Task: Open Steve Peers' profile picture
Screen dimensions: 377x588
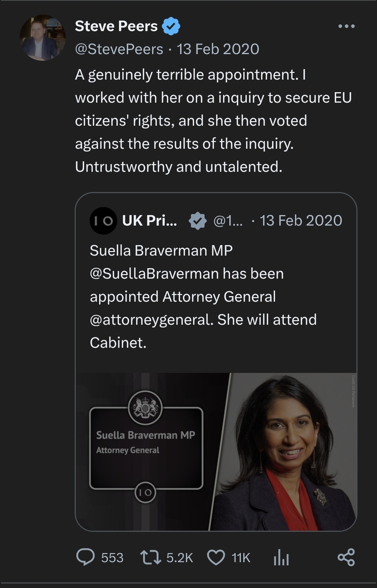Action: [43, 38]
